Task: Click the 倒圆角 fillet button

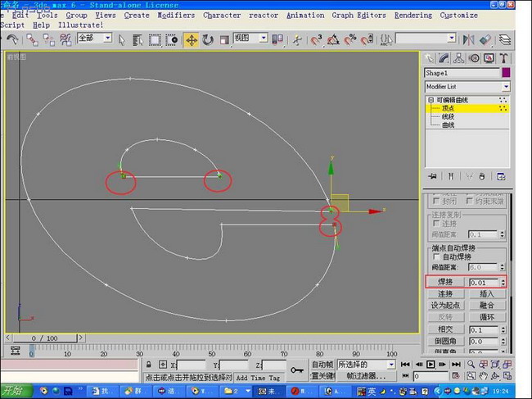Action: 445,341
